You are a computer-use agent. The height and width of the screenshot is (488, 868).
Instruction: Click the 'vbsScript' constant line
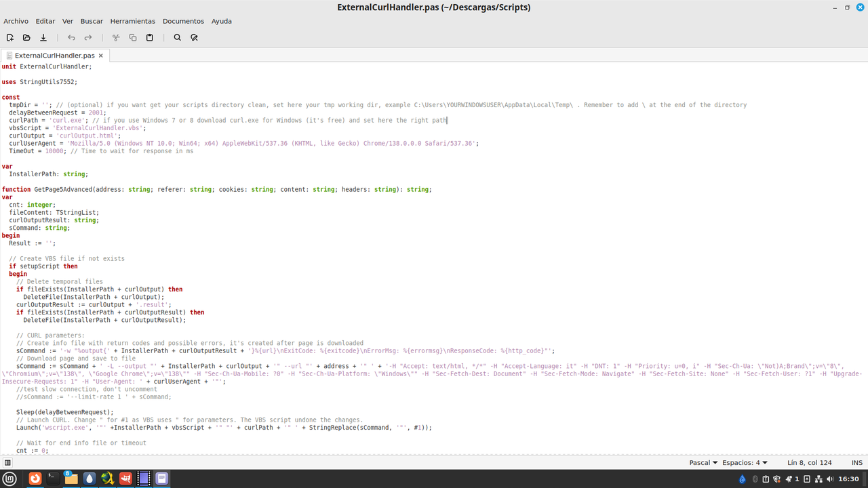tap(77, 128)
